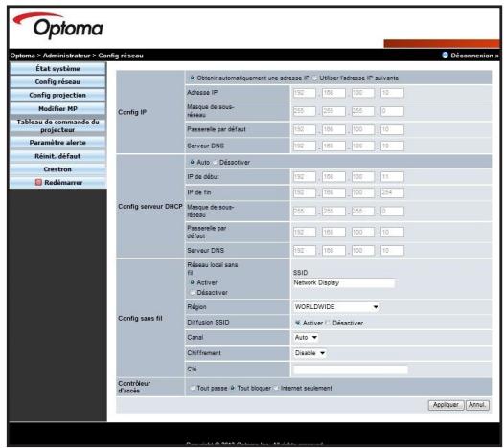Viewport: 504px width, 448px height.
Task: Click first octet of Adresse IP
Action: [304, 93]
